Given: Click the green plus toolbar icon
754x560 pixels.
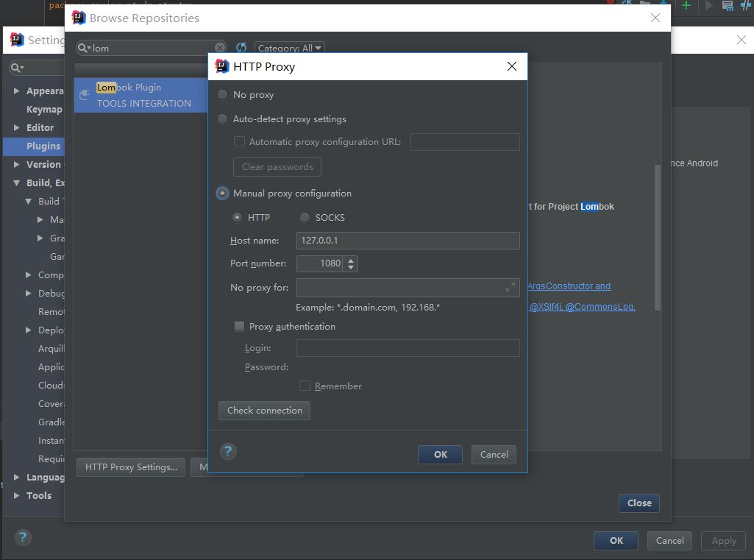Looking at the screenshot, I should (x=686, y=5).
